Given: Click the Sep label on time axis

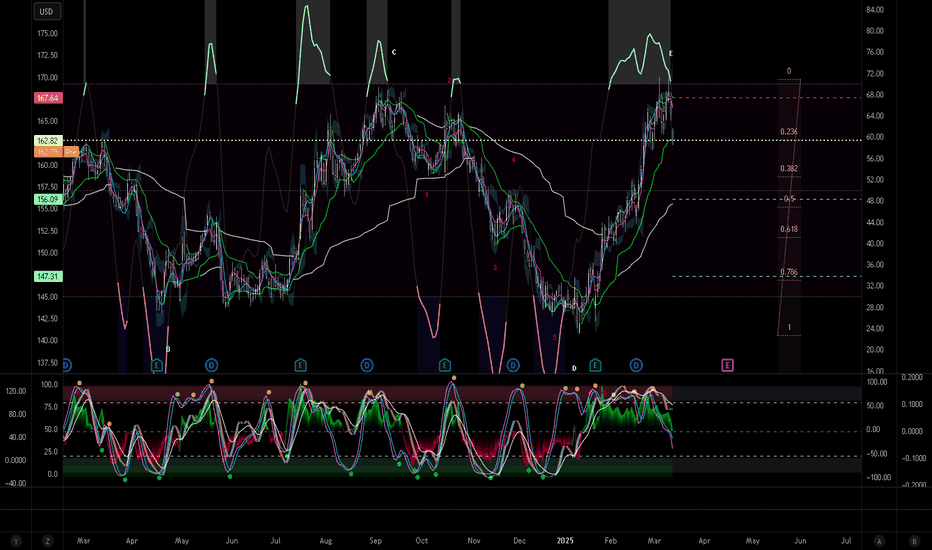Looking at the screenshot, I should [376, 541].
